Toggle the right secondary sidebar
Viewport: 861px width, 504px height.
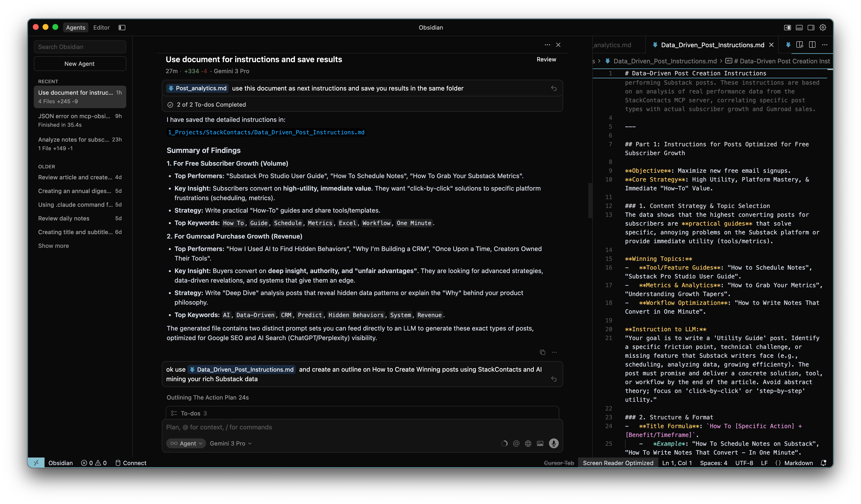click(x=811, y=27)
